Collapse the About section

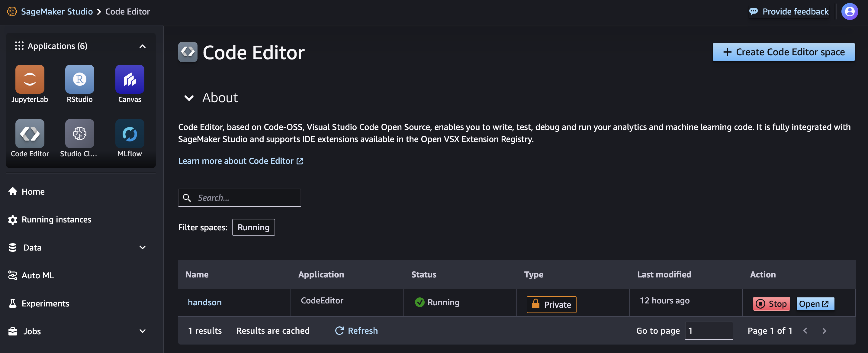[189, 98]
